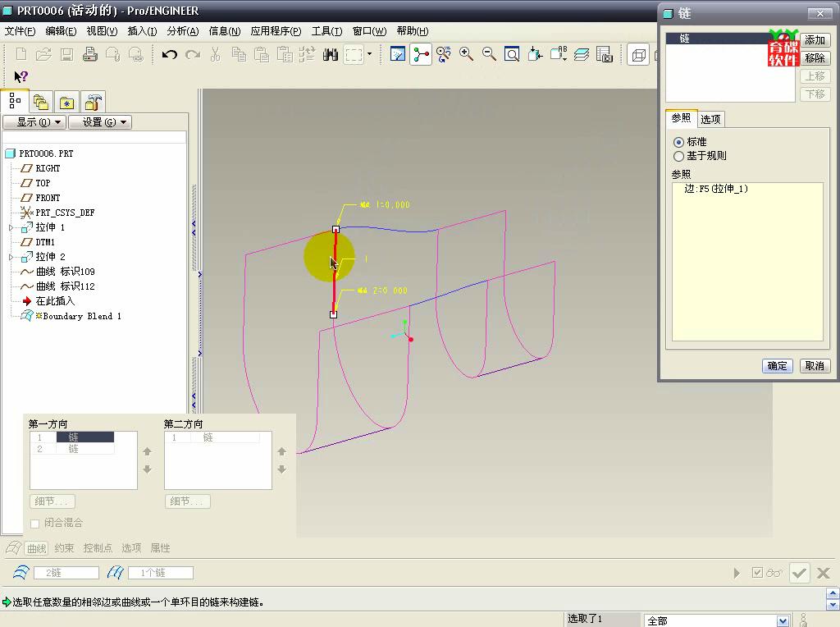840x627 pixels.
Task: Open the 插入(I) menu
Action: click(142, 31)
